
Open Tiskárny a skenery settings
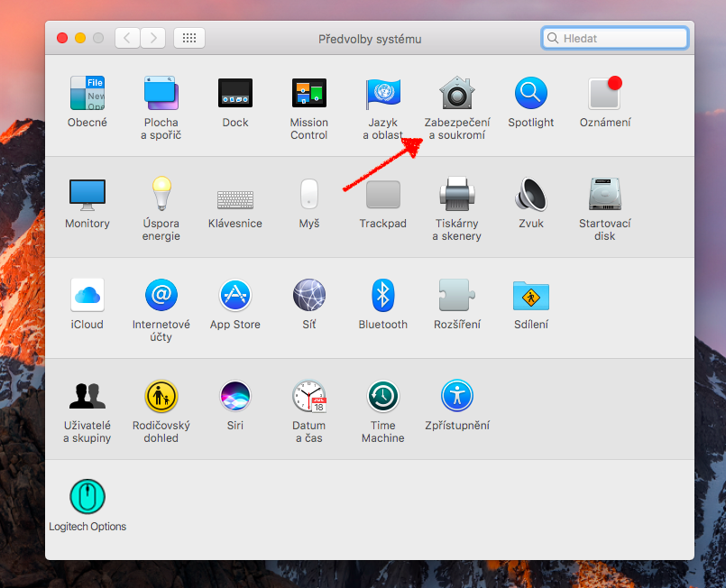click(456, 195)
